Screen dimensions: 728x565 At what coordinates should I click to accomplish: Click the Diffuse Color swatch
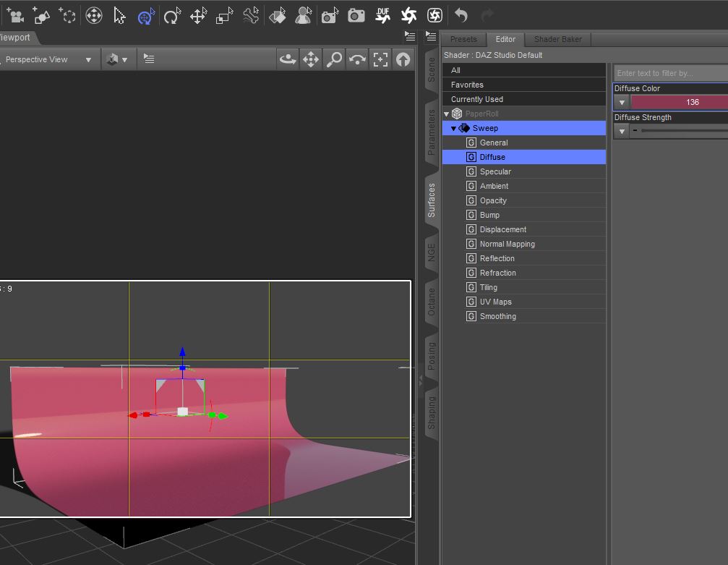680,103
